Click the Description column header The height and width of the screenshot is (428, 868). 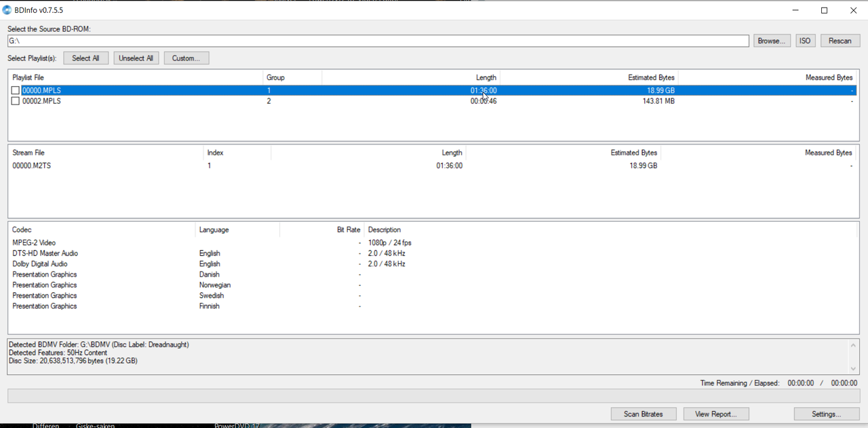(x=610, y=230)
